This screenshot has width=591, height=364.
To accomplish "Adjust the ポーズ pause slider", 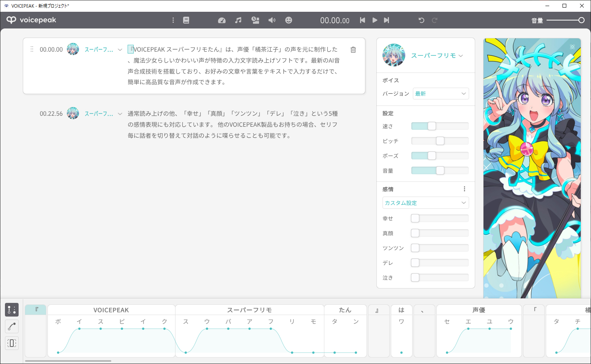I will pyautogui.click(x=440, y=156).
